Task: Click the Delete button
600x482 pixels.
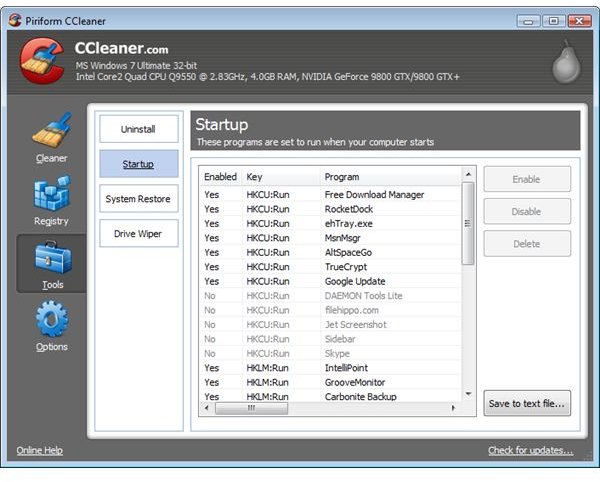Action: [x=527, y=244]
